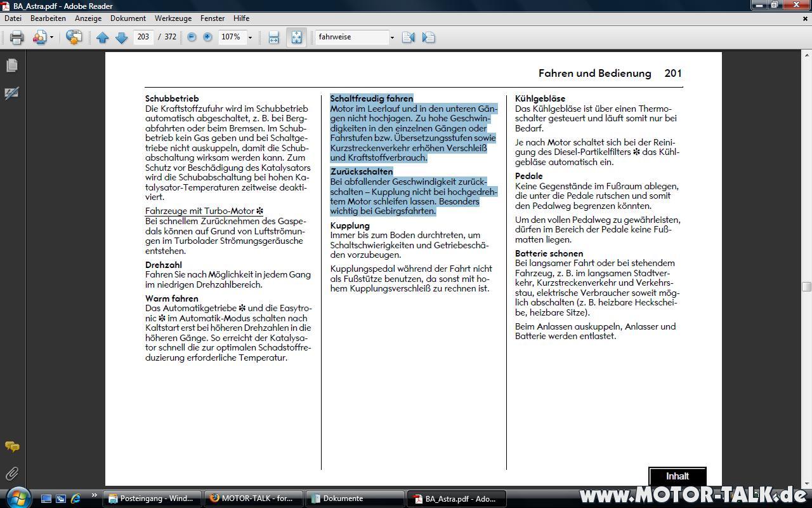Click the find next result icon
812x508 pixels.
click(428, 37)
